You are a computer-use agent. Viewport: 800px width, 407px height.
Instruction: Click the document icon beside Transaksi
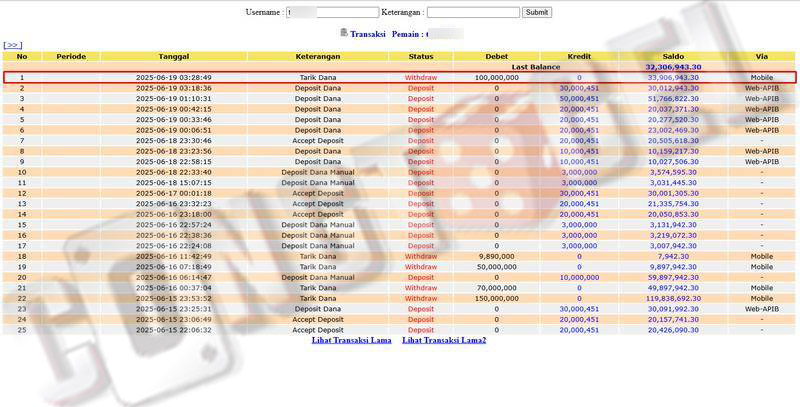coord(344,33)
